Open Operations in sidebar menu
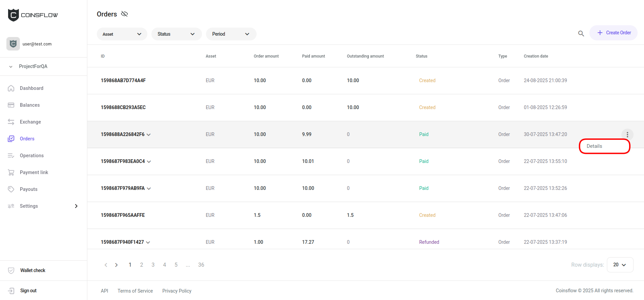Image resolution: width=644 pixels, height=300 pixels. tap(32, 156)
